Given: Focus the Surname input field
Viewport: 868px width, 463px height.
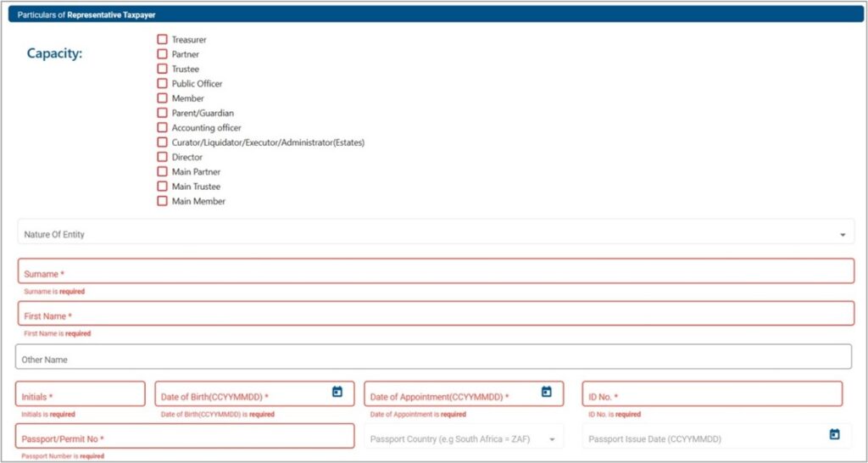Looking at the screenshot, I should click(x=436, y=271).
